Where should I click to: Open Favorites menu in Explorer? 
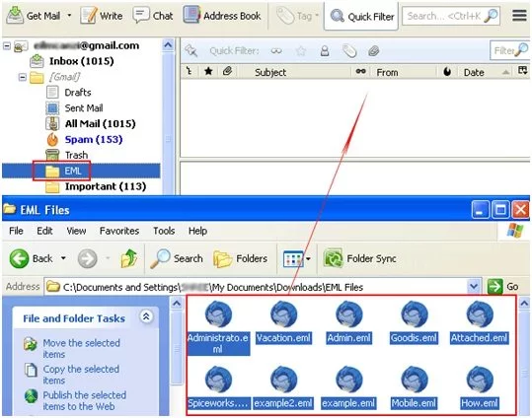(x=119, y=231)
